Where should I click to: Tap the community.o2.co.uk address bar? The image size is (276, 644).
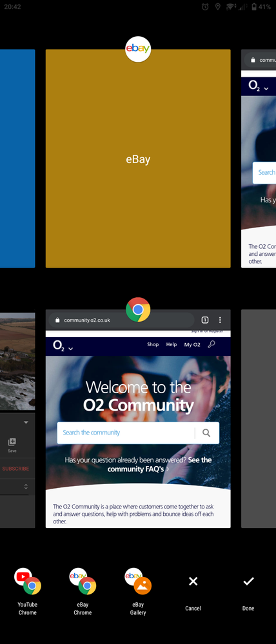click(121, 320)
